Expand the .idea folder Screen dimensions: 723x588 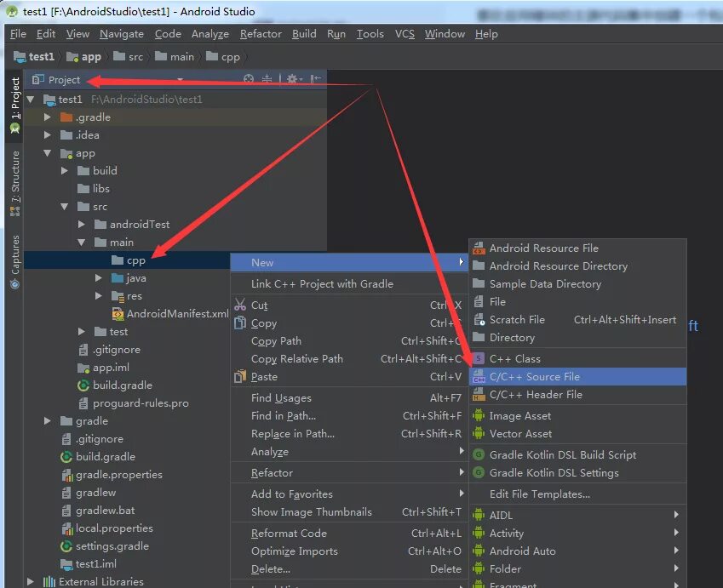click(x=48, y=135)
